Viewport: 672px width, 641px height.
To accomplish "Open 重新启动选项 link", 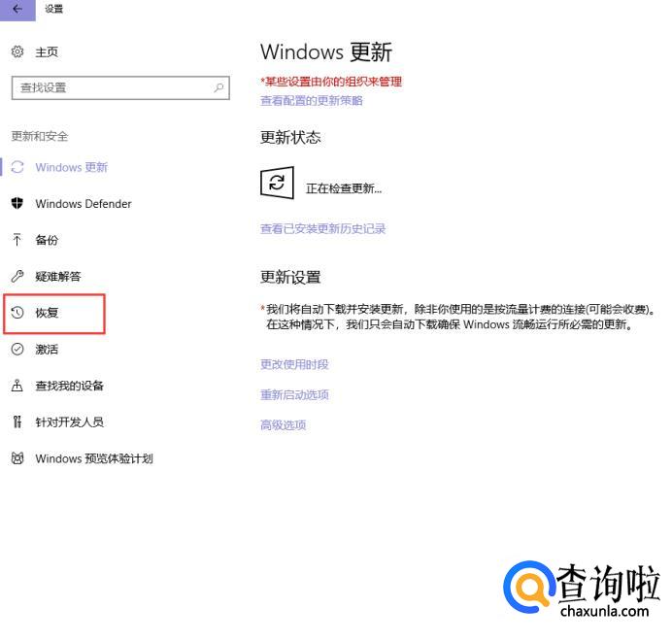I will [x=294, y=394].
